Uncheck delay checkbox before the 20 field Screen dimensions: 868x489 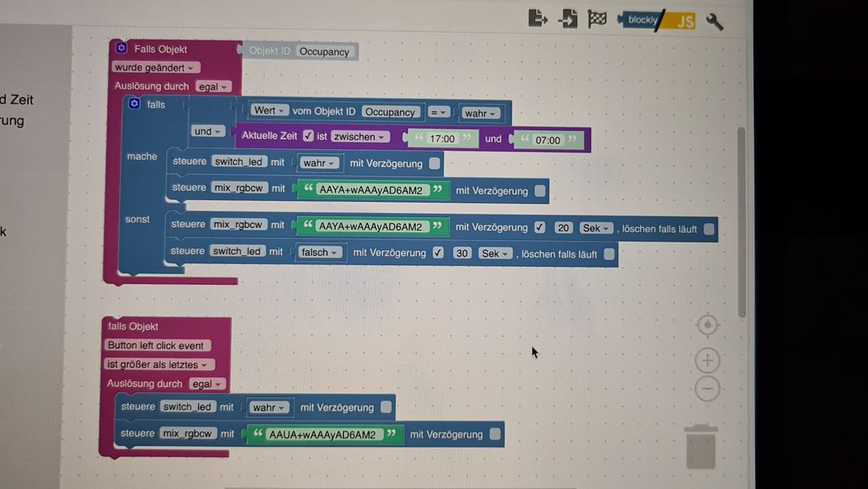click(540, 227)
